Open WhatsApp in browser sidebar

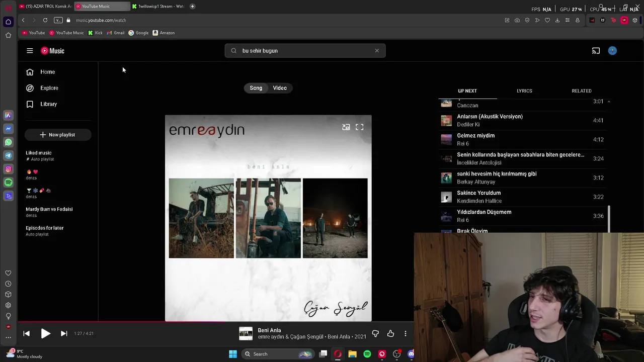pyautogui.click(x=8, y=142)
